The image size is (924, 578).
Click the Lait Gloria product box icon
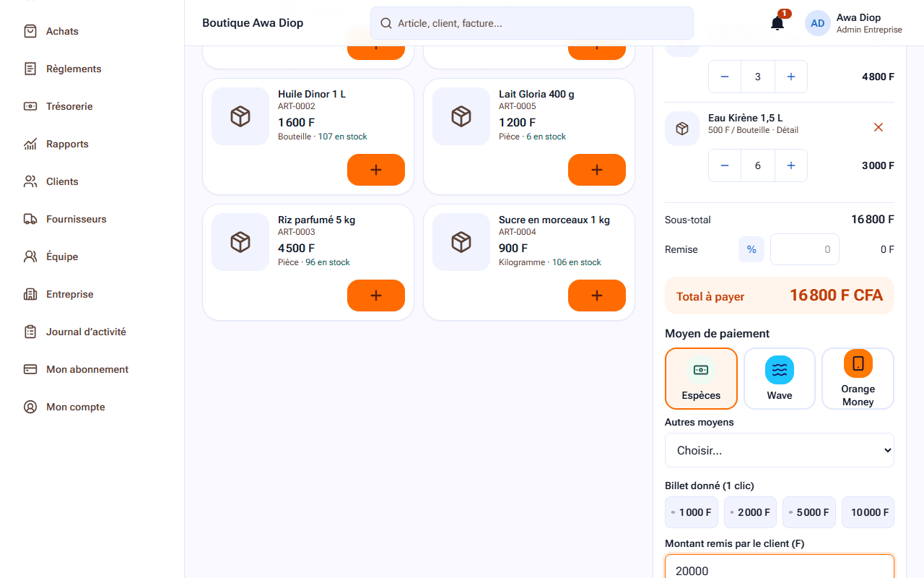click(461, 116)
